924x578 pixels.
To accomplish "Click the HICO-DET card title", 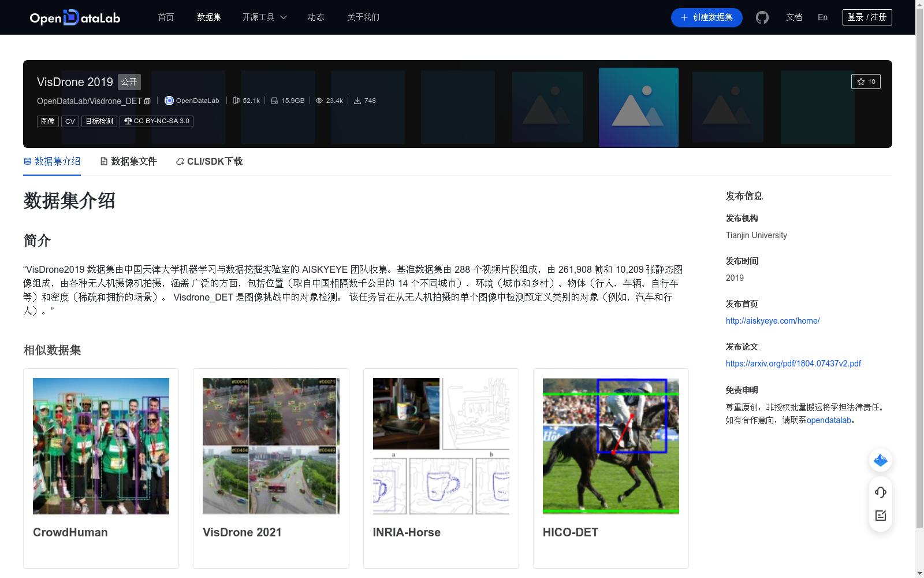I will [x=571, y=532].
